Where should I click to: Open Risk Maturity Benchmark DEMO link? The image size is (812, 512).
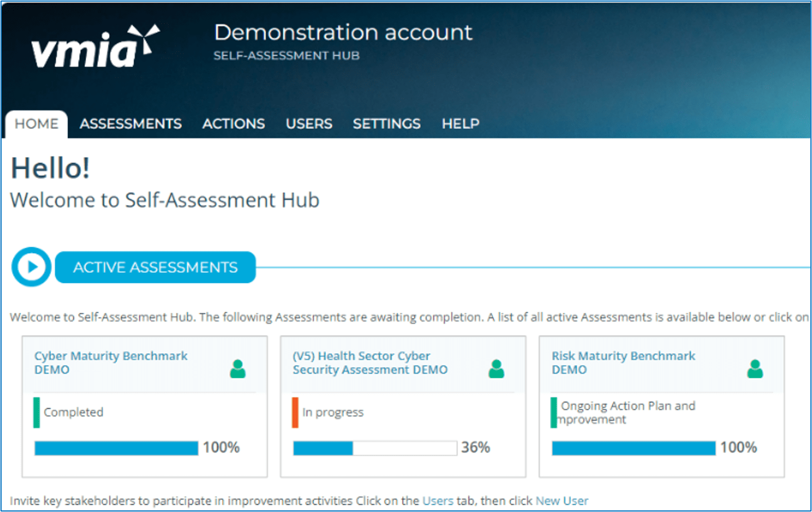[623, 363]
